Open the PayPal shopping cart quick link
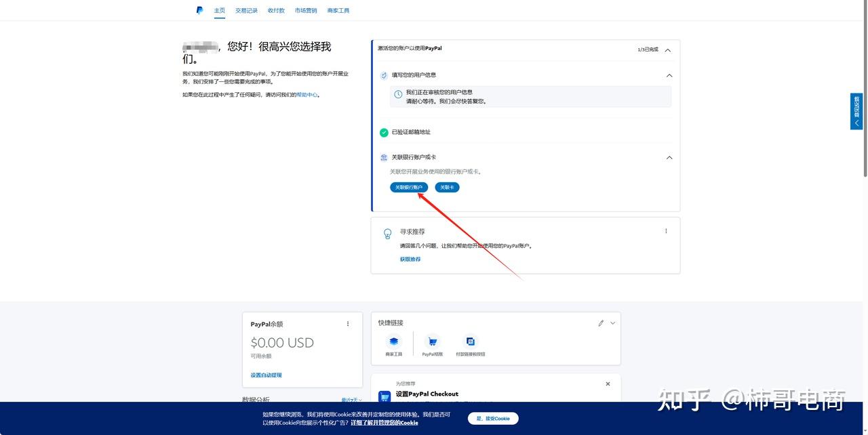Screen dimensions: 868x435 tap(433, 341)
